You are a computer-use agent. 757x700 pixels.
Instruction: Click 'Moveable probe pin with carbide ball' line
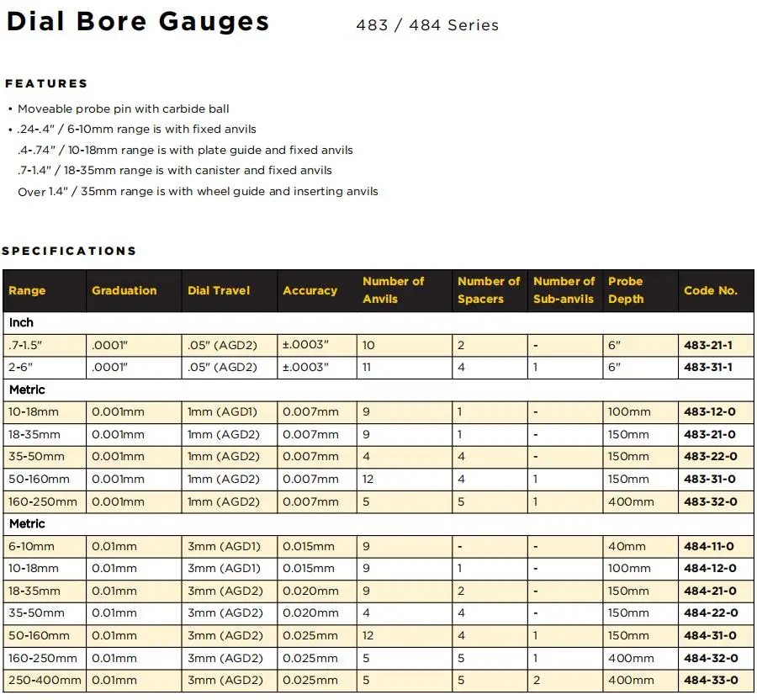pos(123,109)
